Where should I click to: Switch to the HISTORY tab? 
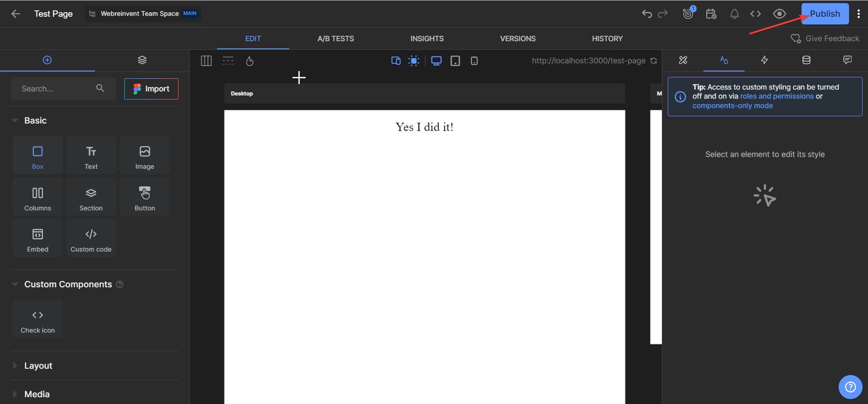[x=608, y=38]
